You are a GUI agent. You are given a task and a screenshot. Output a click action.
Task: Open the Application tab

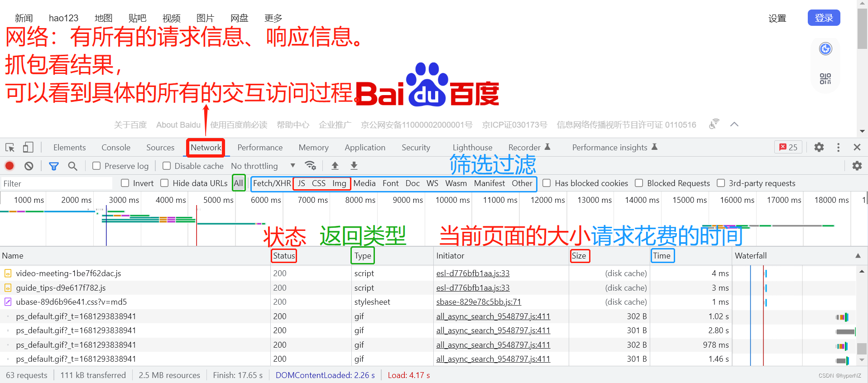[x=365, y=148]
